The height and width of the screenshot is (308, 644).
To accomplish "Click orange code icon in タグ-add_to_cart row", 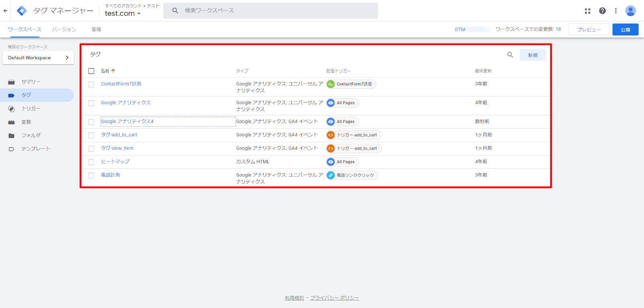I will (x=331, y=135).
